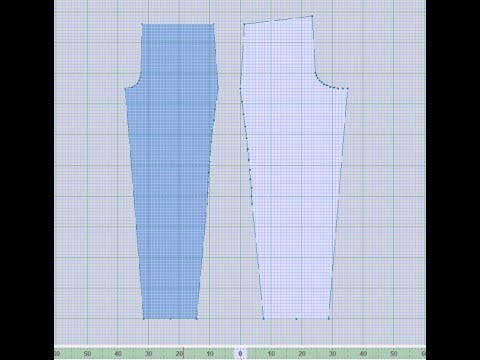Click the raised top-right waist point of right pattern
The image size is (480, 360).
pyautogui.click(x=312, y=16)
